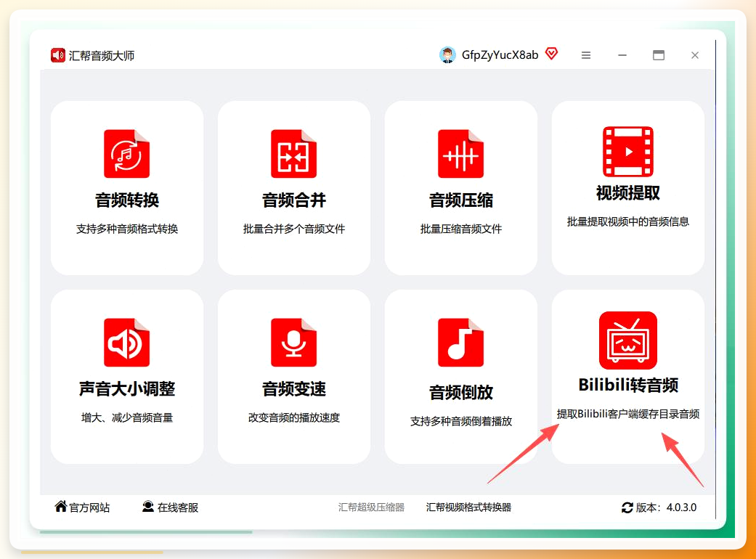Click 批量压缩音频文件 description
The width and height of the screenshot is (756, 559).
461,229
